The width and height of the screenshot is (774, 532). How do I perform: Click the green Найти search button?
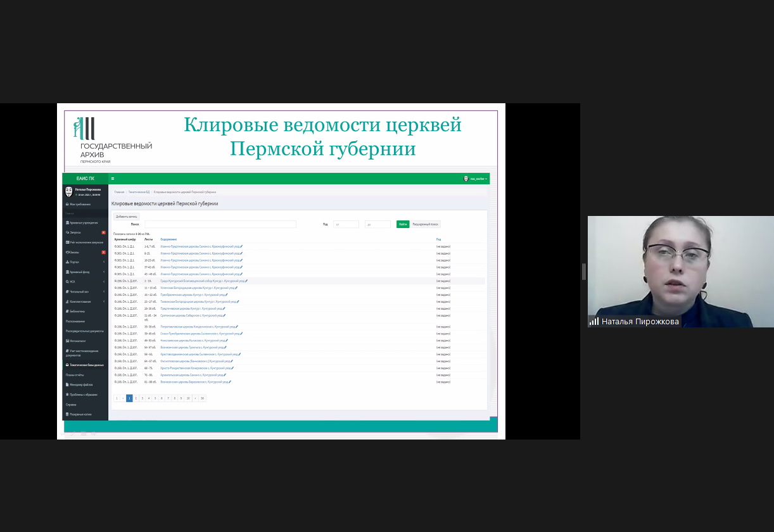(x=403, y=224)
